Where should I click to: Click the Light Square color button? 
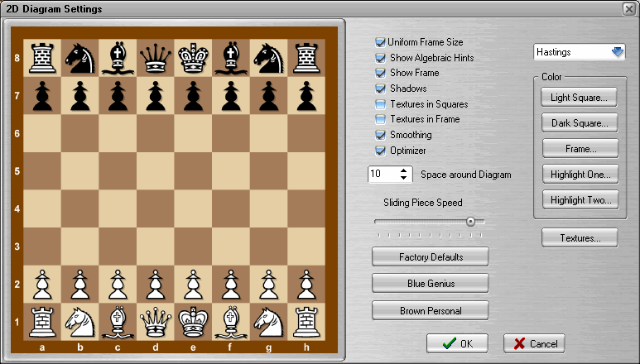click(x=580, y=98)
